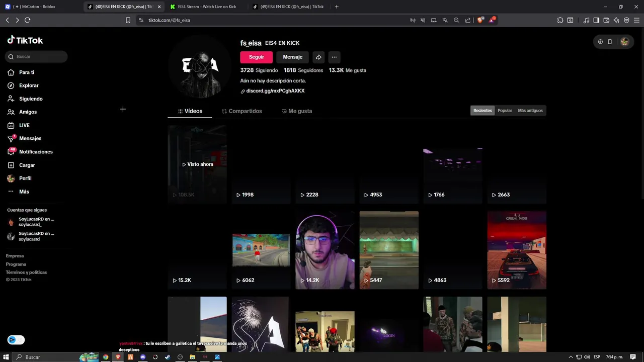Click the Buscar search field
Image resolution: width=644 pixels, height=362 pixels.
pyautogui.click(x=36, y=56)
